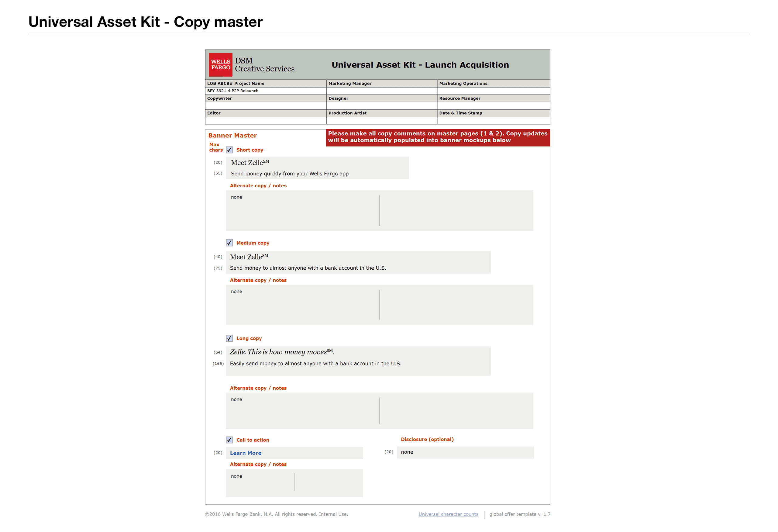The image size is (778, 532).
Task: Toggle the Medium copy checkbox
Action: [x=229, y=243]
